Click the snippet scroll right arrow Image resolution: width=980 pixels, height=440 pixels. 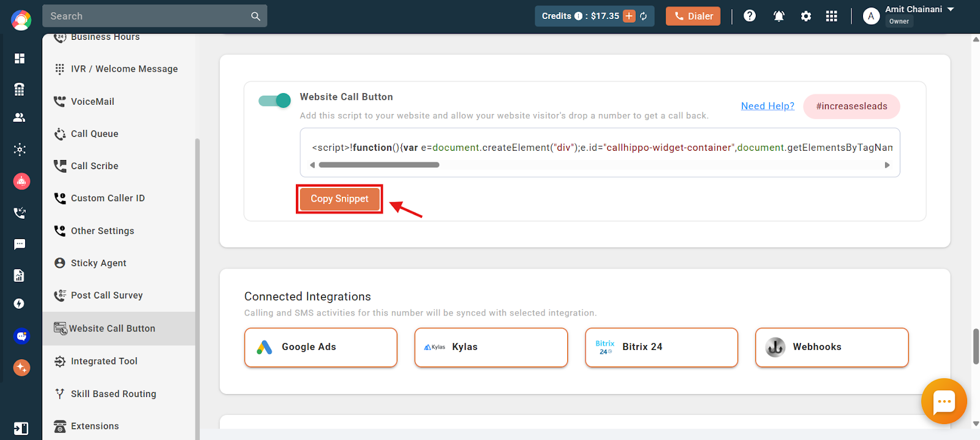887,165
